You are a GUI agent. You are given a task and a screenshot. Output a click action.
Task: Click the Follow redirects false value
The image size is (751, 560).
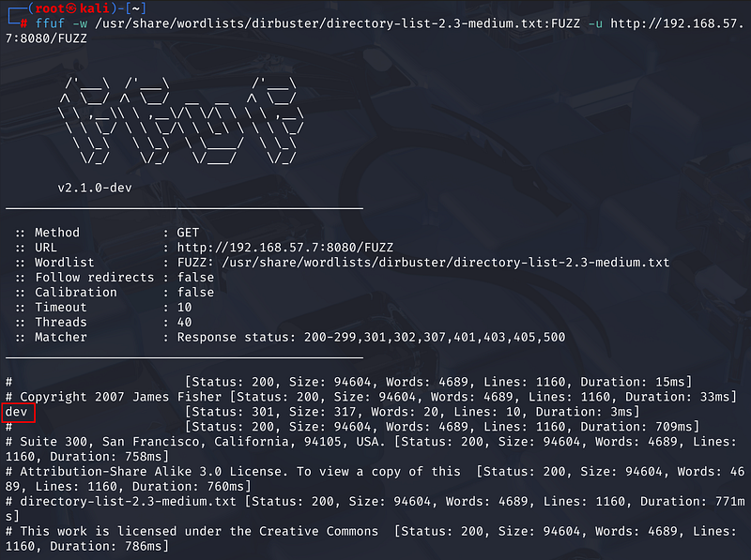[x=195, y=278]
